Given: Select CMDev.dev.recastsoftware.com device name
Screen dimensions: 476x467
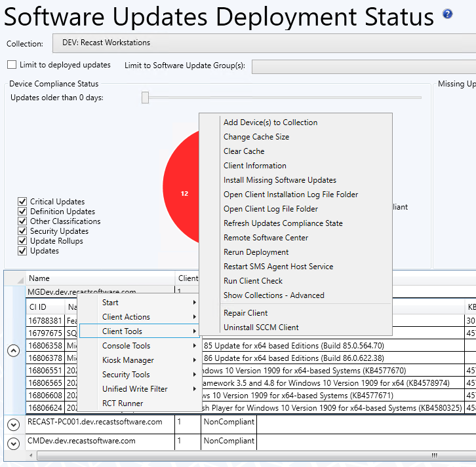Looking at the screenshot, I should 81,441.
